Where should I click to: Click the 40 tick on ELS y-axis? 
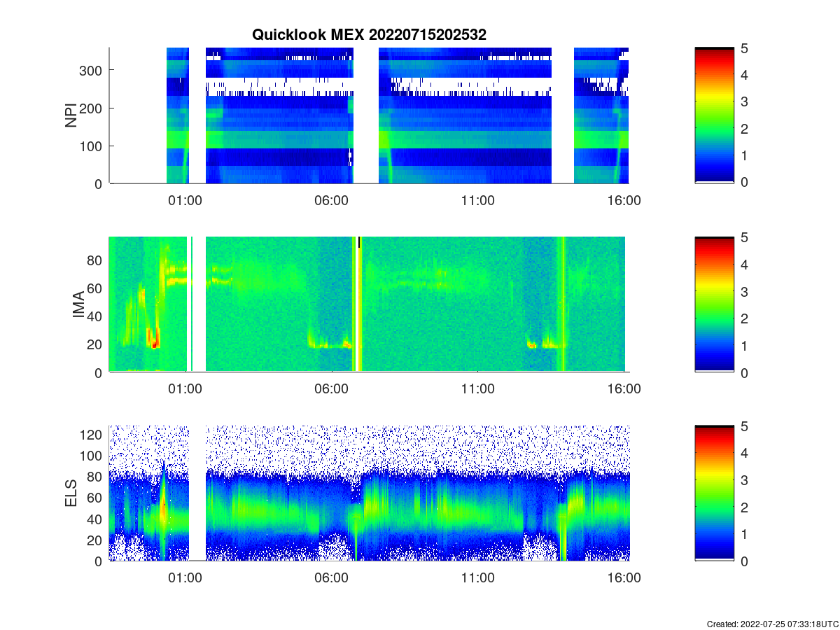tap(96, 519)
